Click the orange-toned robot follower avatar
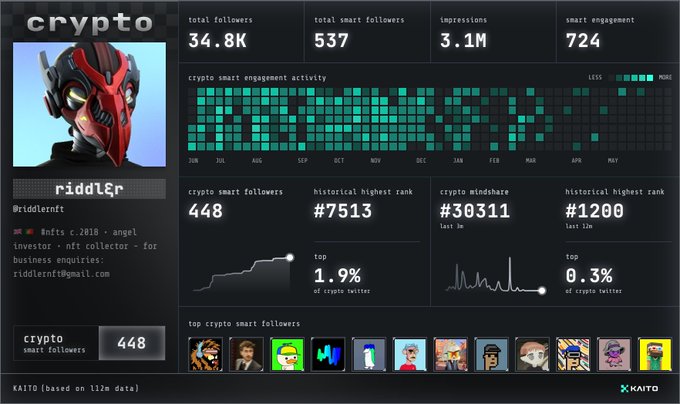 pyautogui.click(x=451, y=355)
